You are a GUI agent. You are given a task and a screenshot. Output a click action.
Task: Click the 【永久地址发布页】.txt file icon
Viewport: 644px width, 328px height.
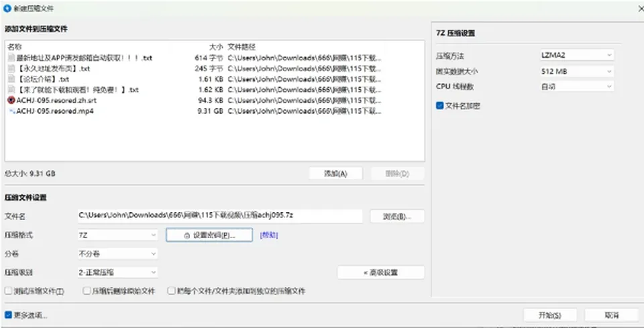(x=11, y=68)
